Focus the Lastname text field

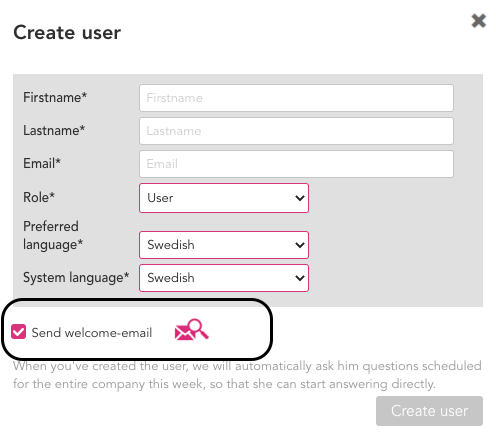pyautogui.click(x=296, y=131)
